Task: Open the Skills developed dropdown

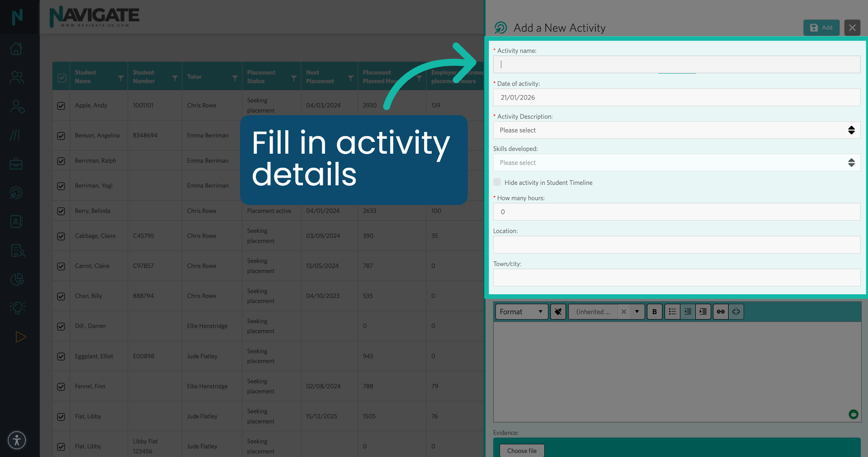Action: pyautogui.click(x=676, y=162)
